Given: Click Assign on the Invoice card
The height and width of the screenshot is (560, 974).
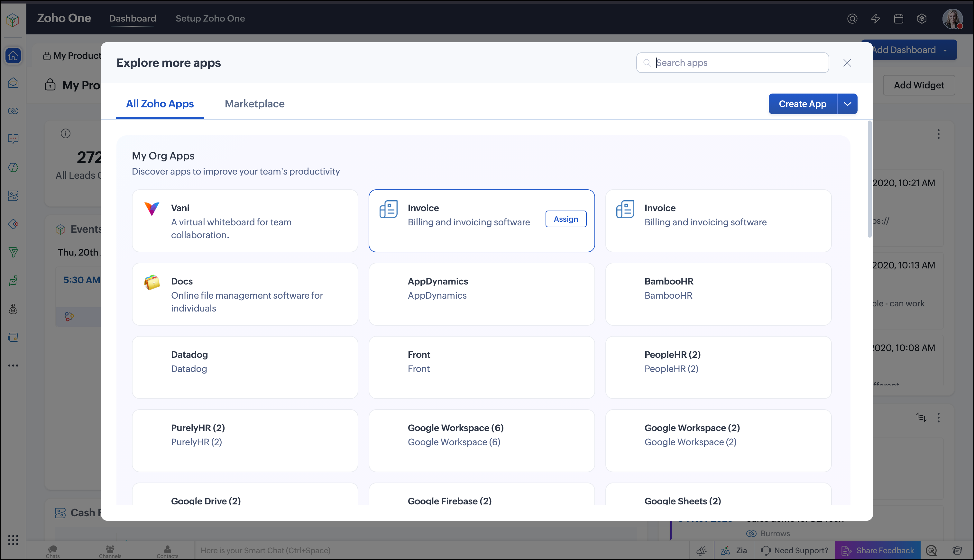Looking at the screenshot, I should (x=566, y=219).
